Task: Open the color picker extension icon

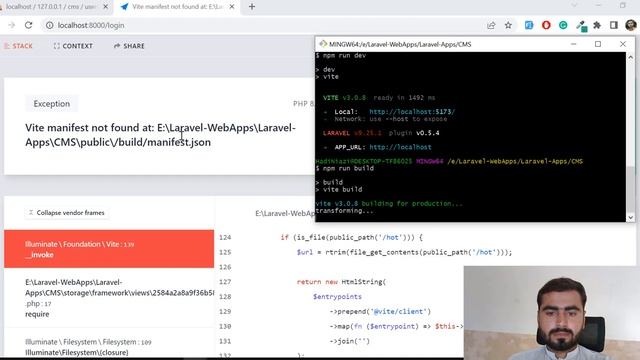Action: (x=581, y=26)
